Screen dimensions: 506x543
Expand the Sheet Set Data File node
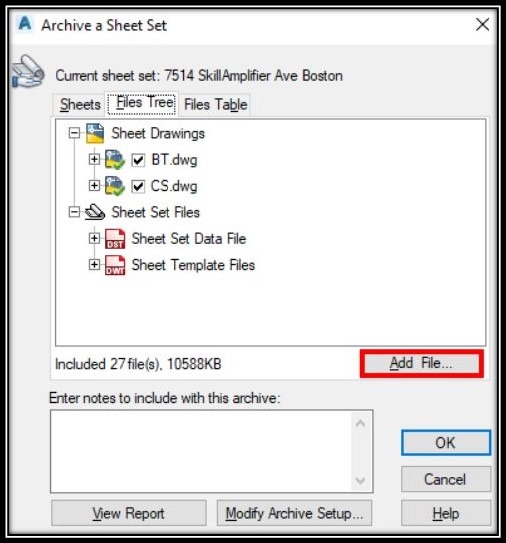(94, 238)
